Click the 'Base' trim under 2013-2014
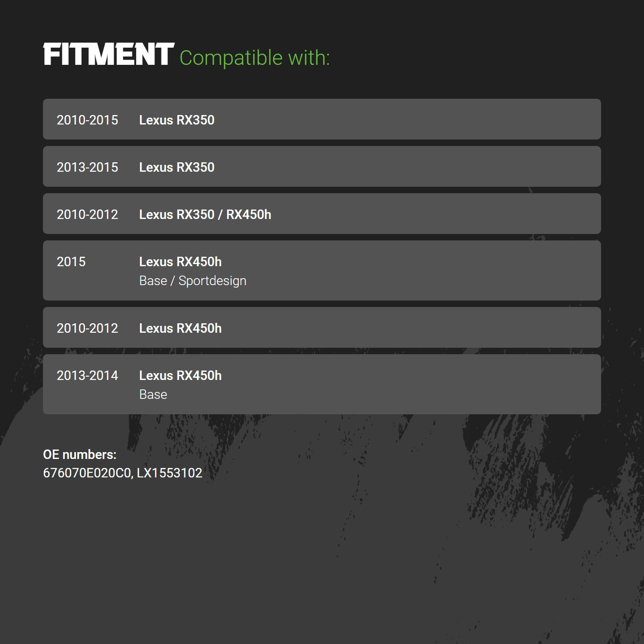Image resolution: width=644 pixels, height=644 pixels. (153, 395)
